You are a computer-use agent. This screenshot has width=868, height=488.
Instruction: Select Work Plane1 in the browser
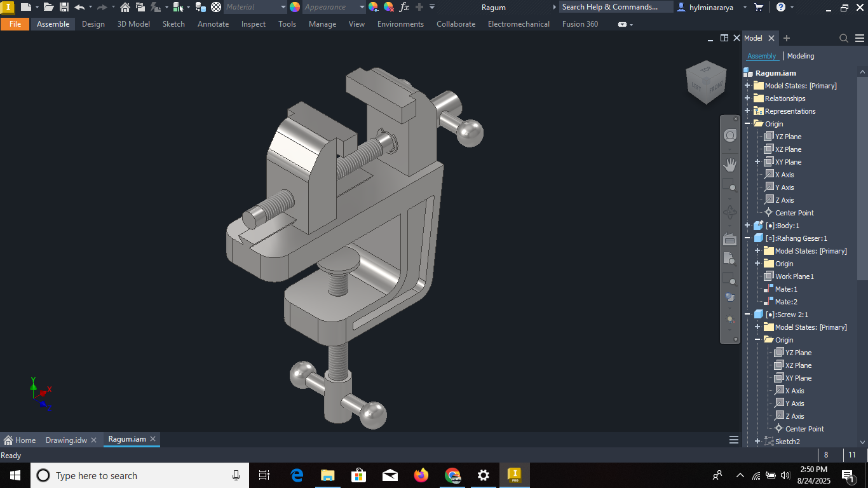click(x=794, y=276)
